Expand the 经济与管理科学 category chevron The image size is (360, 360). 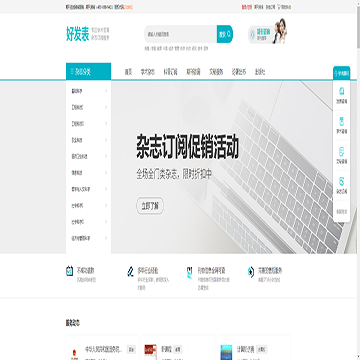pyautogui.click(x=106, y=238)
